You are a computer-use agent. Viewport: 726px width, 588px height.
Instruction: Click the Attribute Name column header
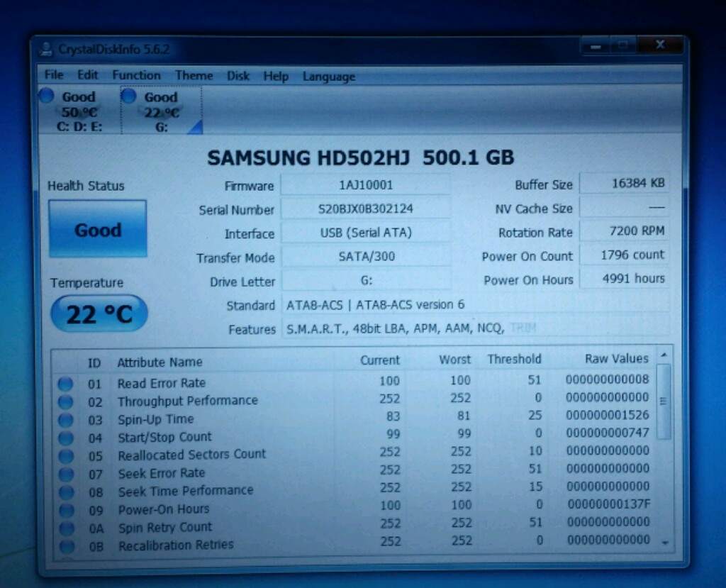(160, 362)
